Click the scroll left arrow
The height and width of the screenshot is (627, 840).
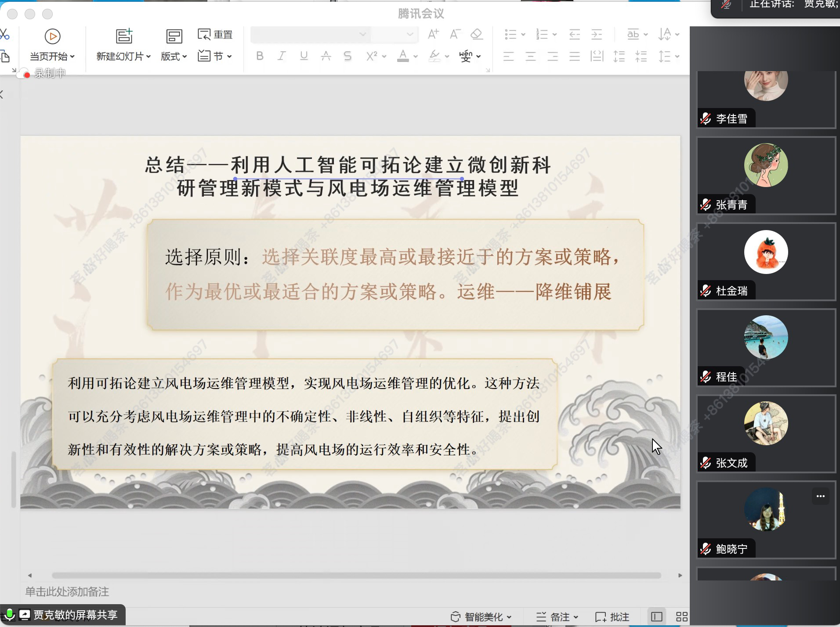[x=30, y=576]
